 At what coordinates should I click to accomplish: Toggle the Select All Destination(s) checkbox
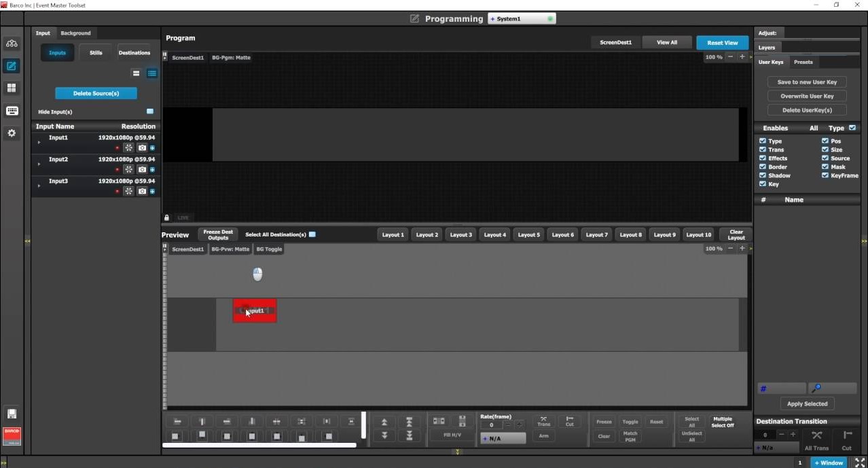coord(312,234)
